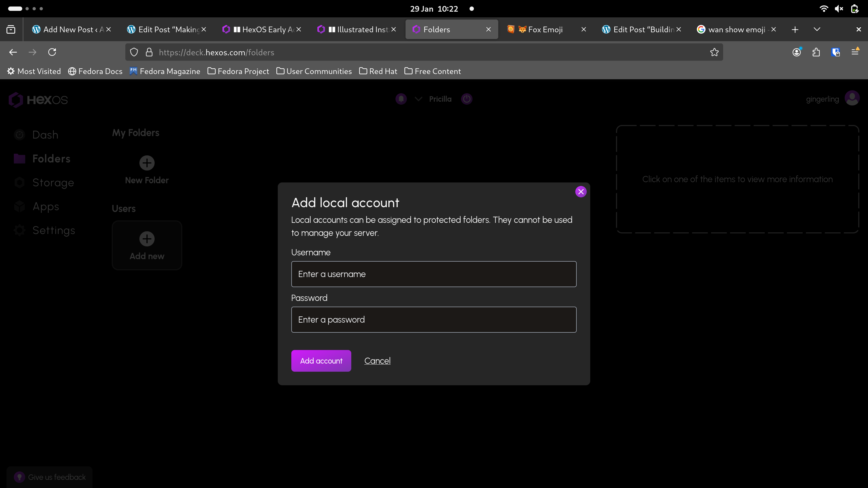Image resolution: width=868 pixels, height=488 pixels.
Task: Open a new browser tab
Action: coord(795,29)
